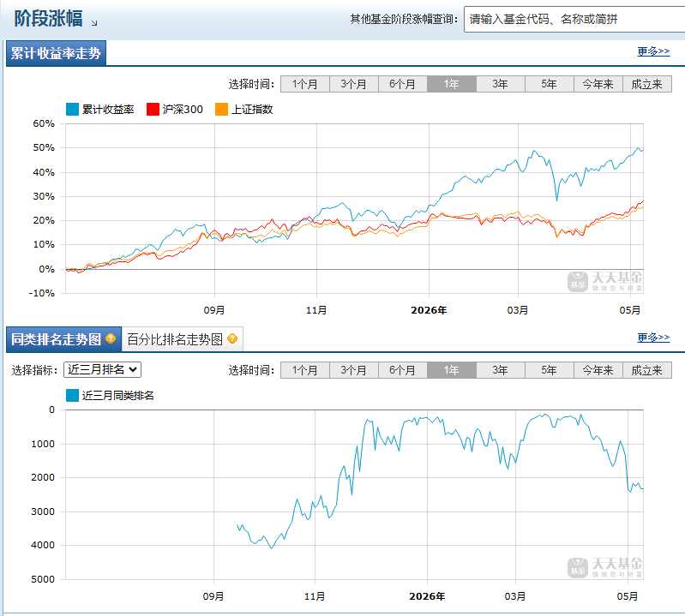Select the 同类排名走势图 tab
This screenshot has height=616, width=685.
pos(63,339)
